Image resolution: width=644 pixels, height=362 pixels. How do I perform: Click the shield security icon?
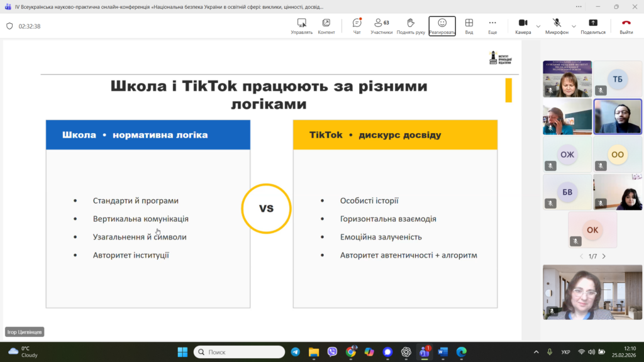pos(9,26)
